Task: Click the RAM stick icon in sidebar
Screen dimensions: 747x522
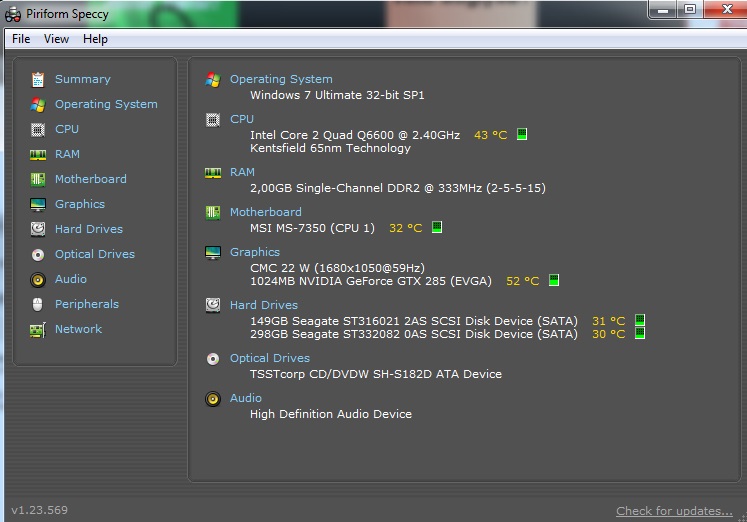Action: pos(38,155)
